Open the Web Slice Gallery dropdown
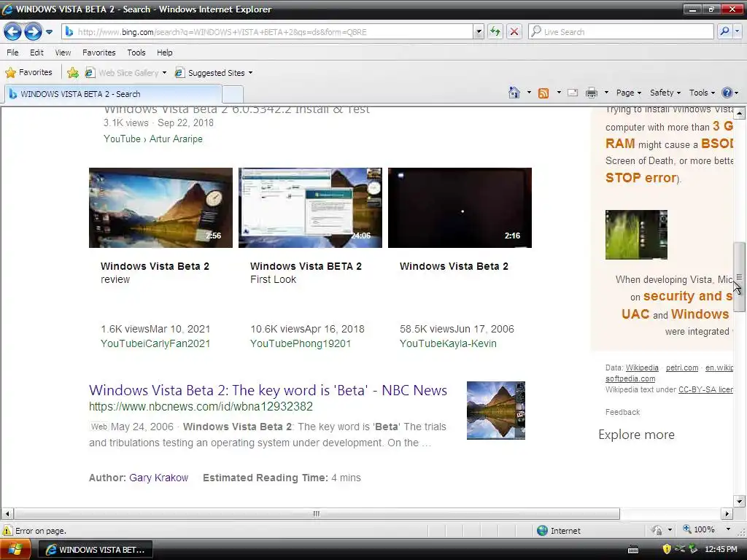 coord(125,73)
